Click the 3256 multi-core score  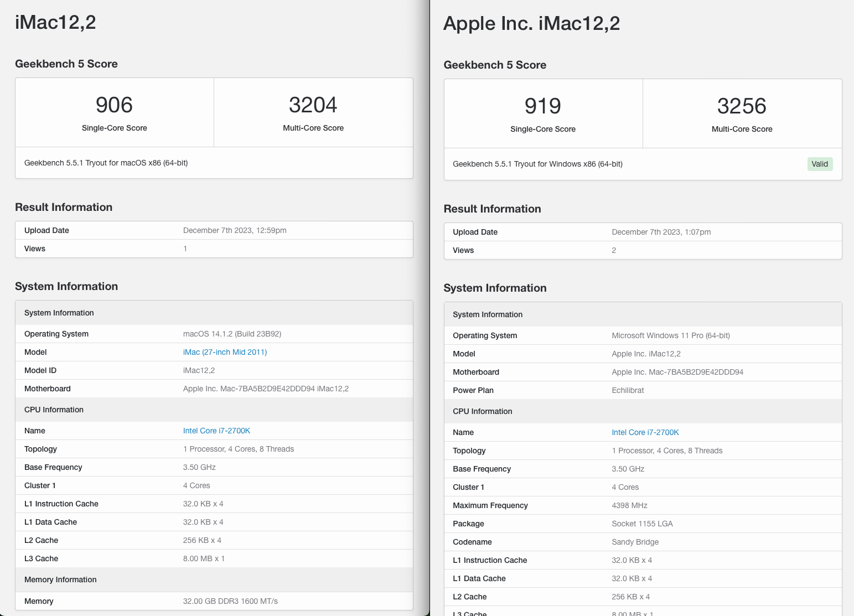(x=742, y=106)
